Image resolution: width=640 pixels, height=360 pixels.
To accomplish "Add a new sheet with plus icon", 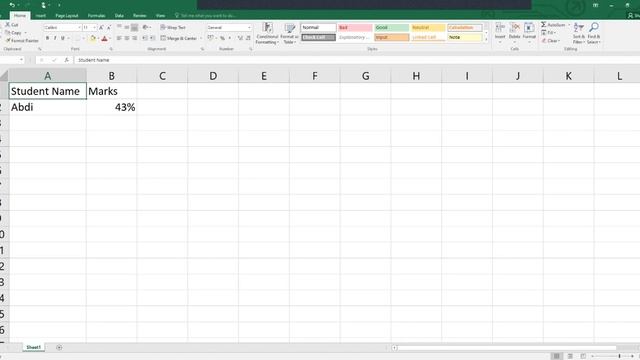I will 59,347.
